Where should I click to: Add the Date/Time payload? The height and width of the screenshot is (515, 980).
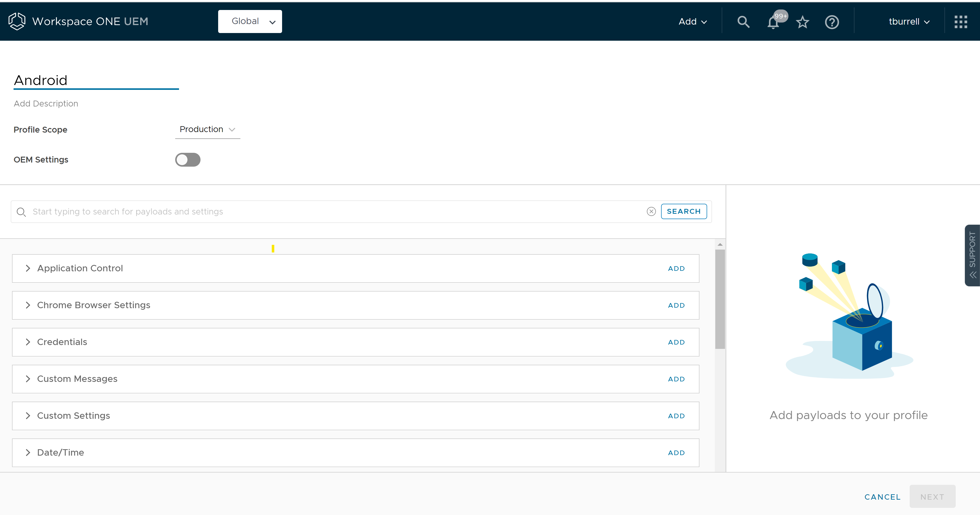point(676,453)
